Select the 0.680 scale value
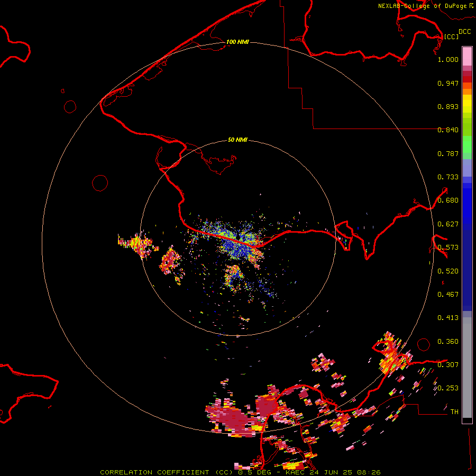This screenshot has width=476, height=476. [x=448, y=200]
